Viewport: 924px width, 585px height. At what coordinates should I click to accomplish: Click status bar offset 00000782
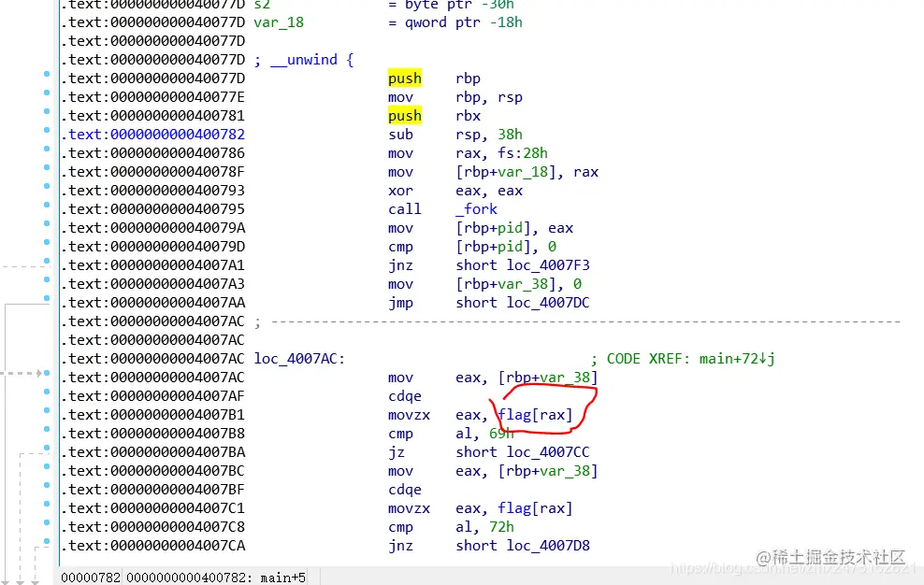[90, 578]
